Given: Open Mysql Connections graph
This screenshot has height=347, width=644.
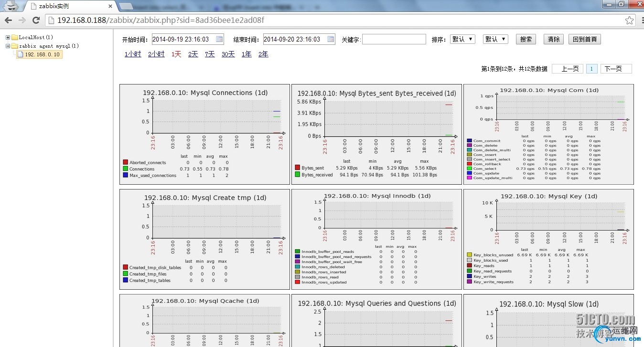Looking at the screenshot, I should pos(204,134).
